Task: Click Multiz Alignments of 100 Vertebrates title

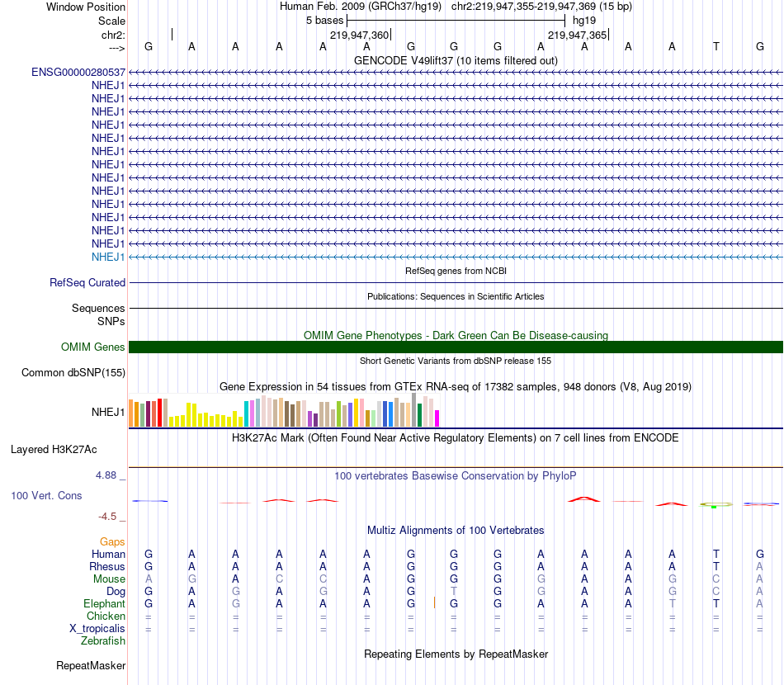Action: point(456,530)
